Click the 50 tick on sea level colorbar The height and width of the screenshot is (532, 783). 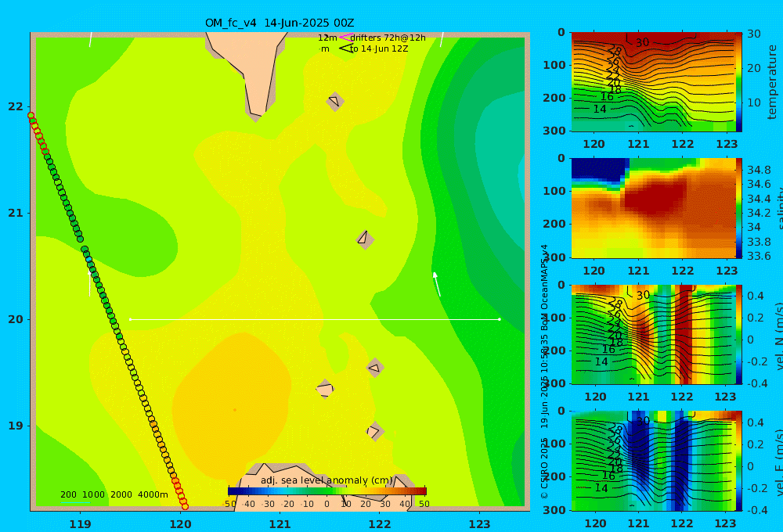[424, 504]
